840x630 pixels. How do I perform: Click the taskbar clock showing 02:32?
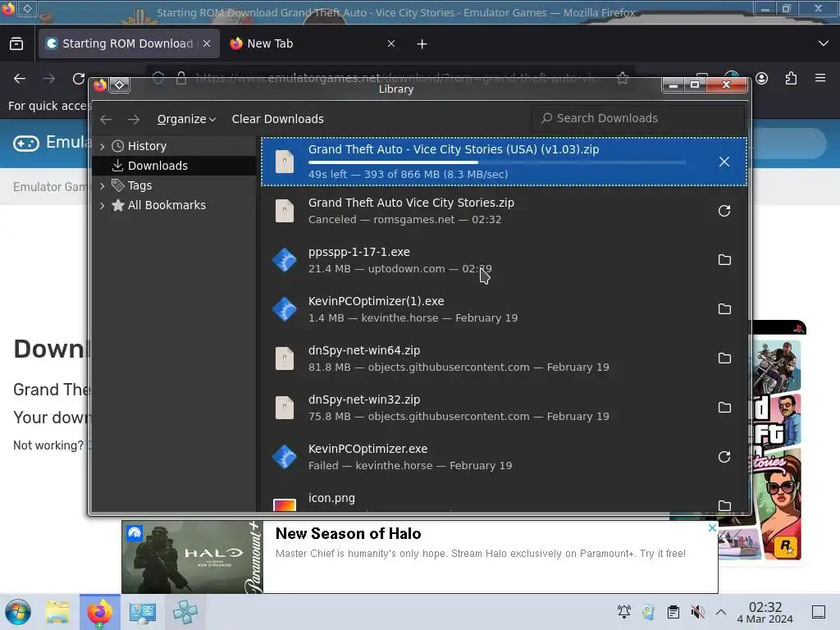(x=765, y=612)
